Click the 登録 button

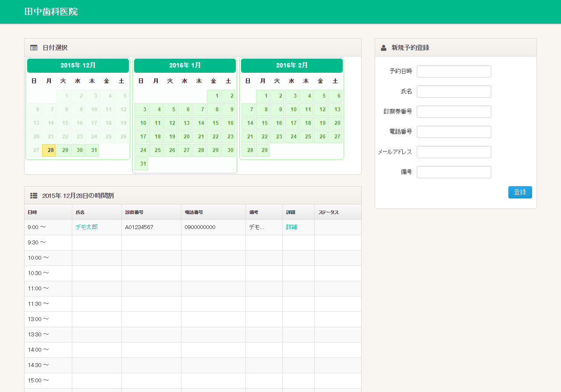click(520, 192)
